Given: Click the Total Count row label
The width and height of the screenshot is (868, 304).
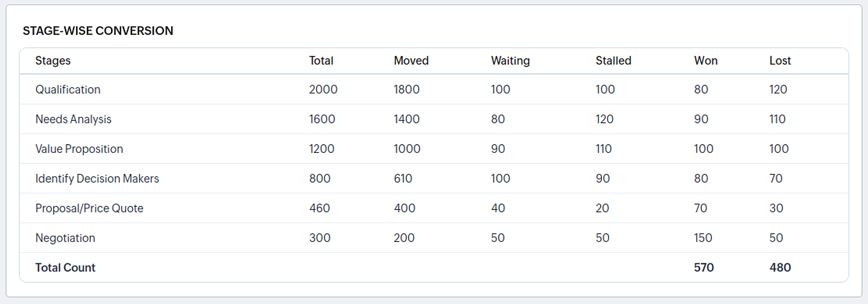Looking at the screenshot, I should (65, 268).
